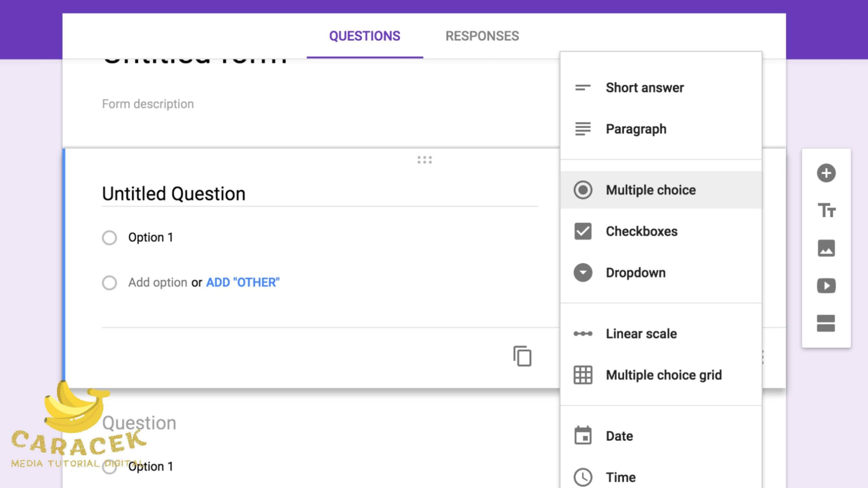Switch to the Responses tab
868x488 pixels.
[482, 36]
